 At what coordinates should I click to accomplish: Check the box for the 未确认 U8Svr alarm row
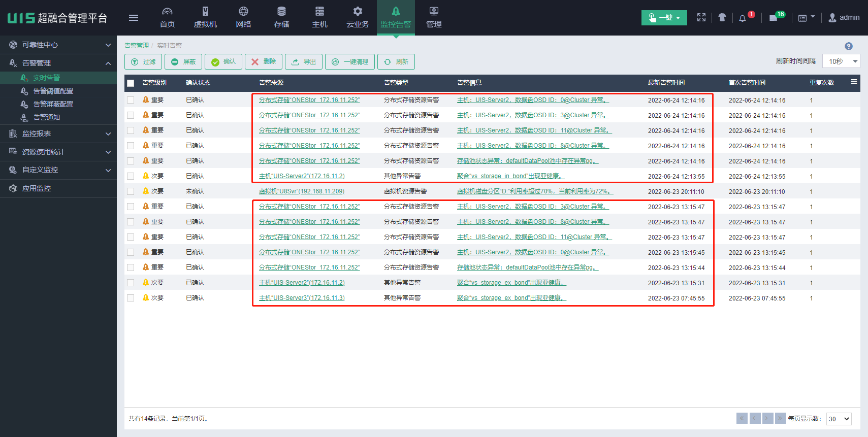pos(131,191)
